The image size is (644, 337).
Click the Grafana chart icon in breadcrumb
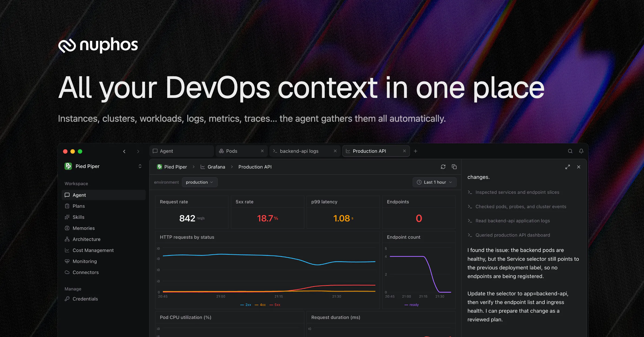[x=203, y=167]
